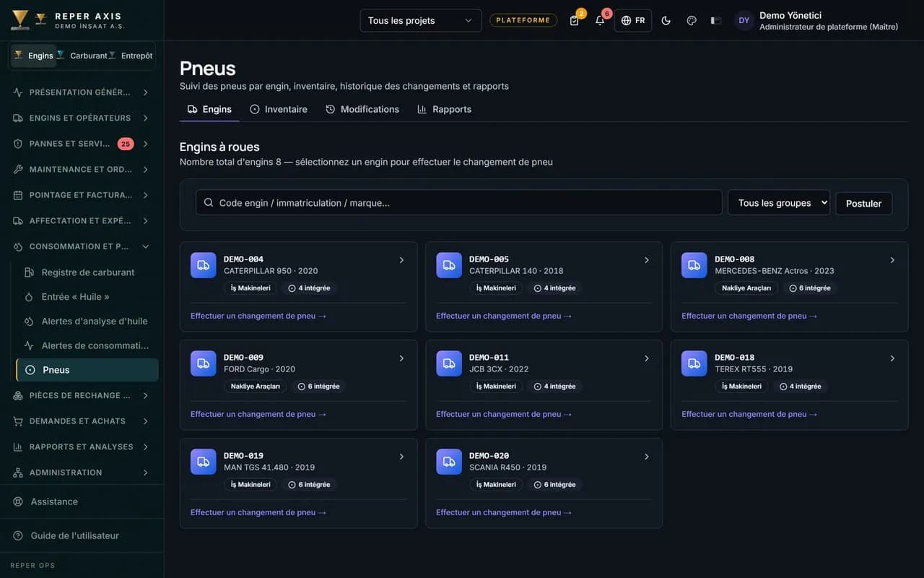Click the truck icon of DEMO-004
This screenshot has width=924, height=578.
(204, 265)
